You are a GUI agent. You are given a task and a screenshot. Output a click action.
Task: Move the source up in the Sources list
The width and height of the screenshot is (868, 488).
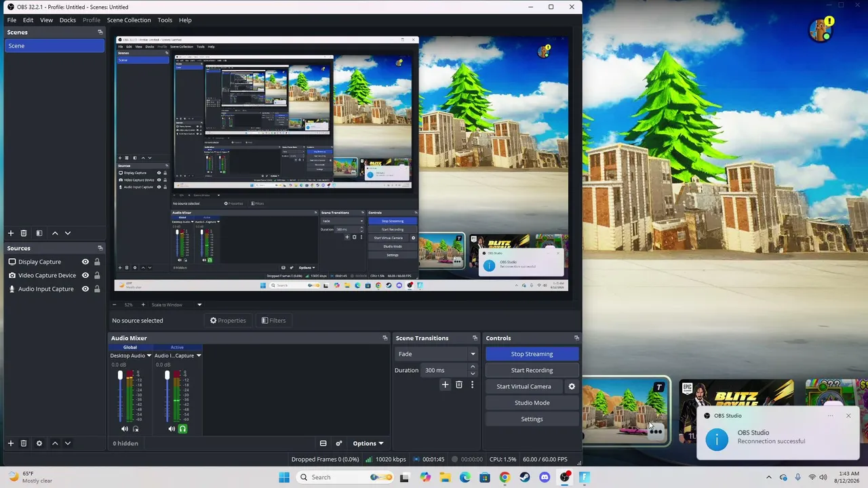55,443
